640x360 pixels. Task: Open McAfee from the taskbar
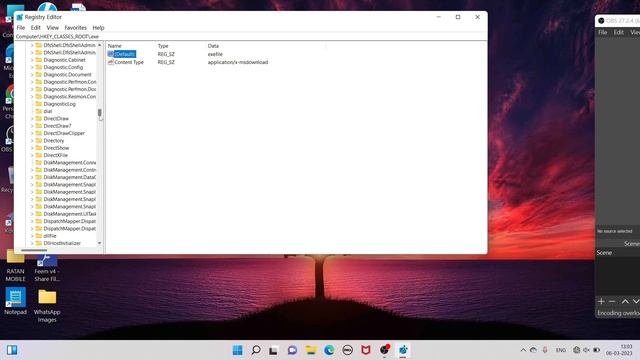tap(366, 350)
